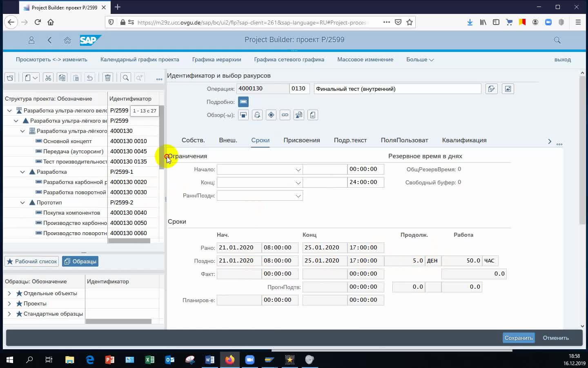This screenshot has width=588, height=368.
Task: Click Просмотреть <-> изменить
Action: 51,59
